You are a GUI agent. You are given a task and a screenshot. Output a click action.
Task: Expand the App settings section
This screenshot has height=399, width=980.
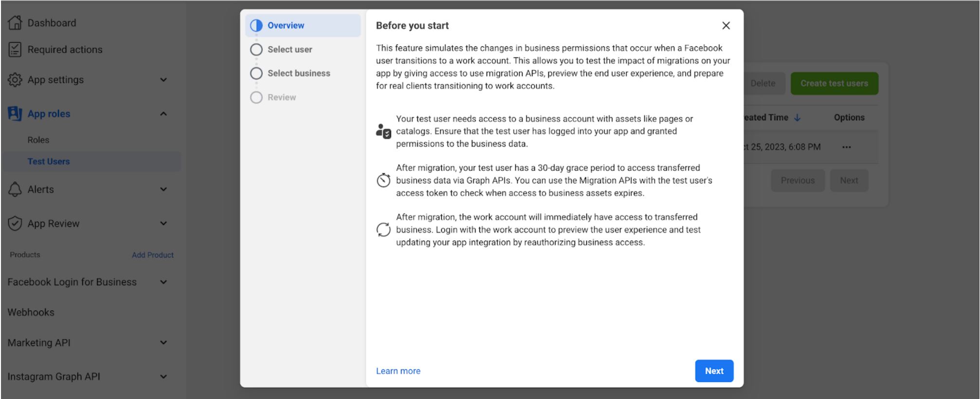163,79
